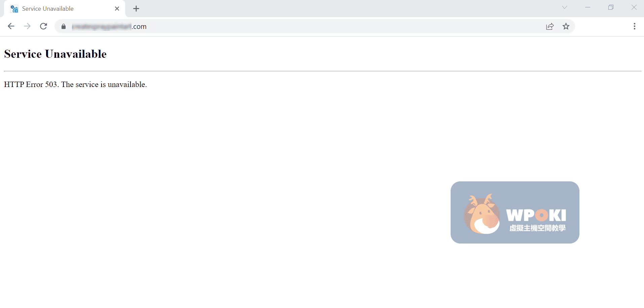Go back to previous page
Viewport: 644px width, 308px height.
point(11,26)
